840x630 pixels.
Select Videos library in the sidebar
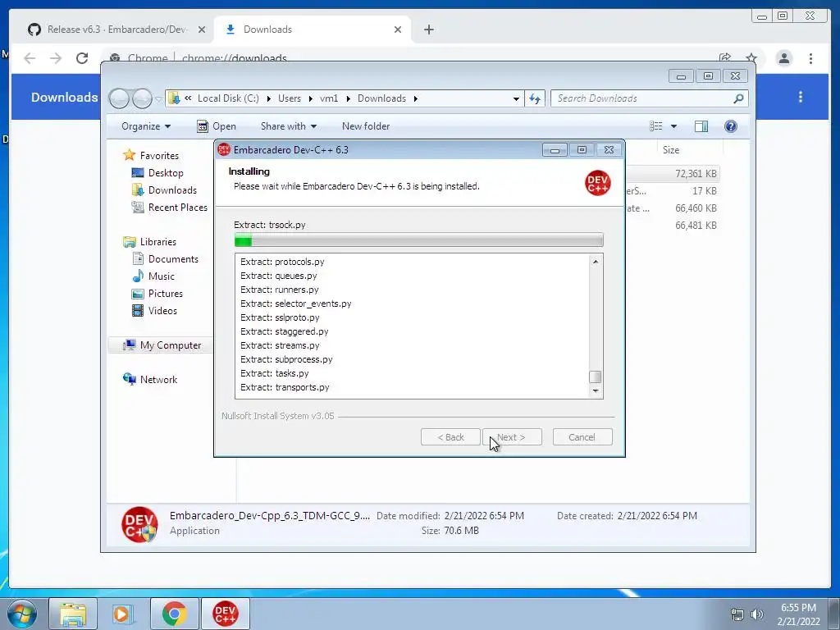[x=162, y=311]
